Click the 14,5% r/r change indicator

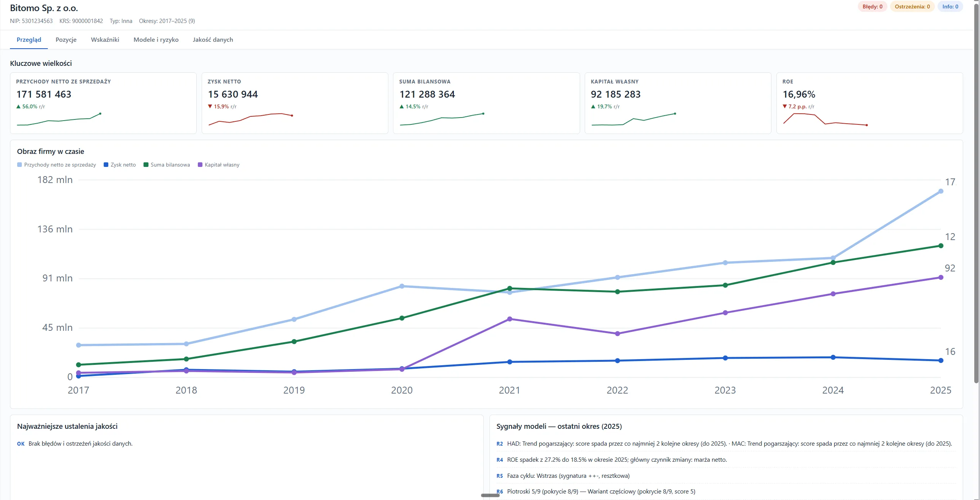coord(414,107)
